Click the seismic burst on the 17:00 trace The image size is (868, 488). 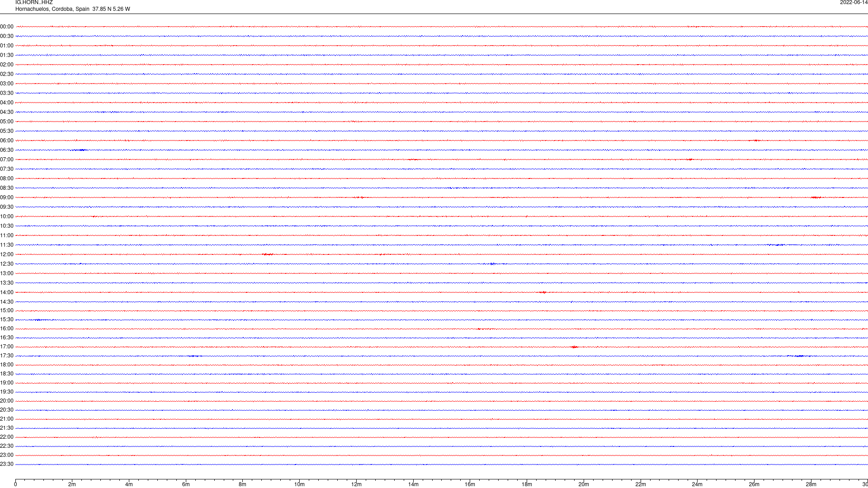574,347
